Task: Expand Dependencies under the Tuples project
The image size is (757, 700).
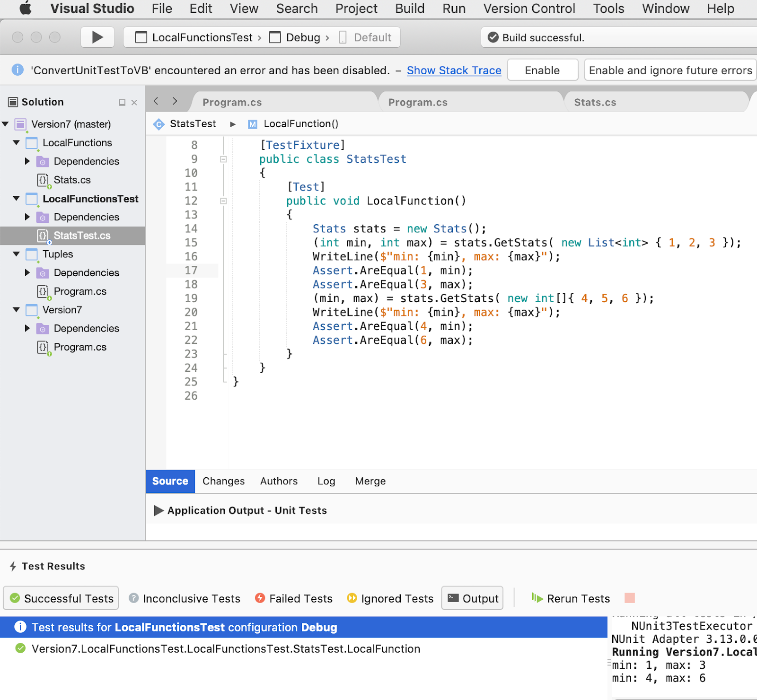Action: point(27,272)
